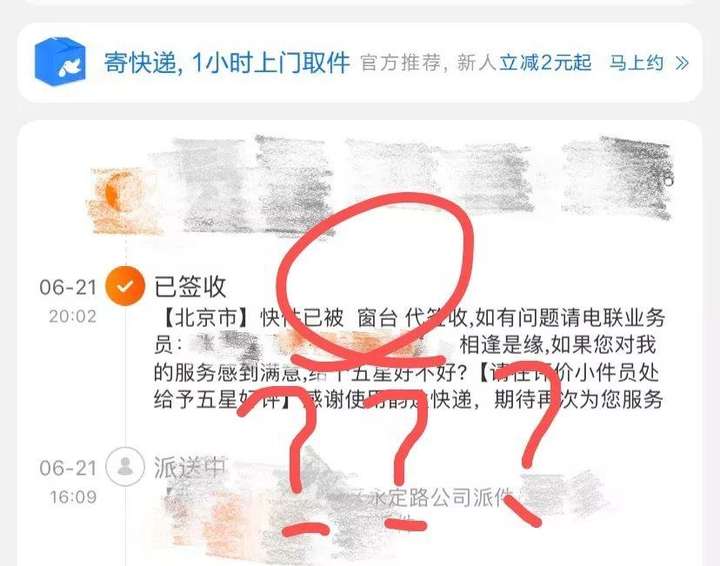Tap the 官方推荐 label in the banner
Image resolution: width=720 pixels, height=566 pixels.
(x=400, y=62)
